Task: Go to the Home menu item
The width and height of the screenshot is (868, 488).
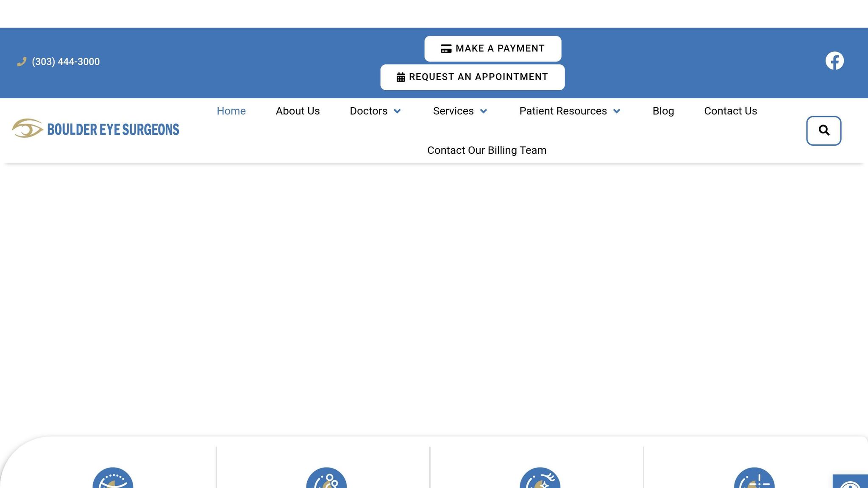Action: click(231, 111)
